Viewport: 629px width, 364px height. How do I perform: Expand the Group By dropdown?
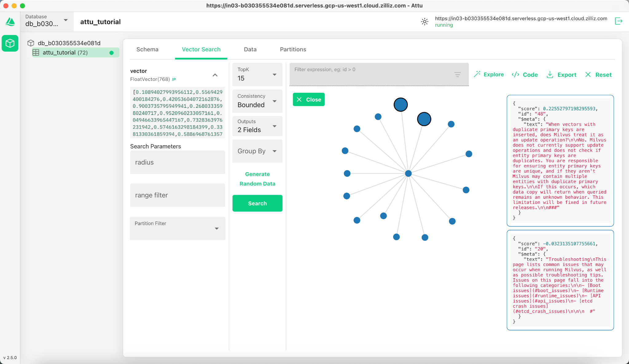point(275,151)
